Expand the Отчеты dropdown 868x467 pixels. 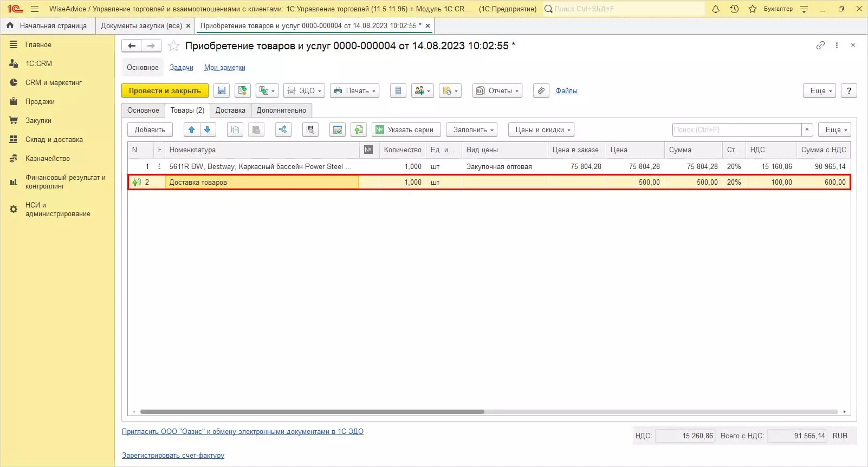497,90
